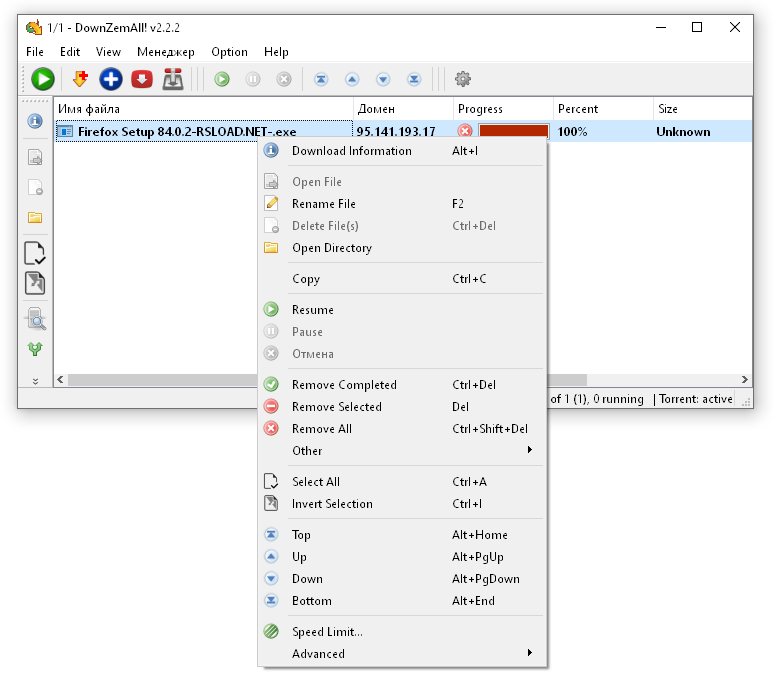The width and height of the screenshot is (779, 692).
Task: Click the Size column header
Action: [702, 108]
